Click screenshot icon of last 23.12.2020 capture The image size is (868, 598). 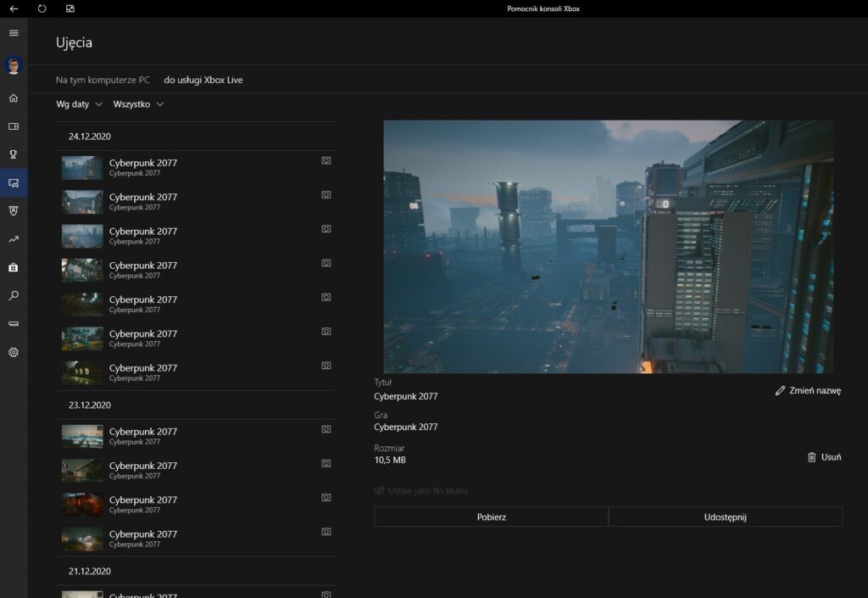[x=326, y=532]
